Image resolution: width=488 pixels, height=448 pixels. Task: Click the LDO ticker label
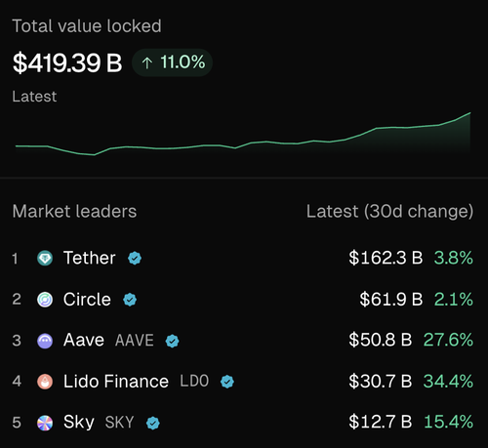[194, 382]
